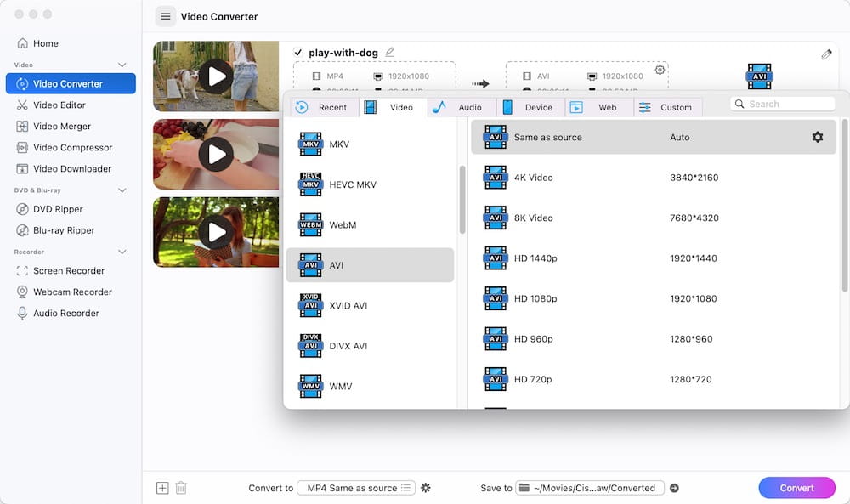Click the Convert button

point(797,488)
